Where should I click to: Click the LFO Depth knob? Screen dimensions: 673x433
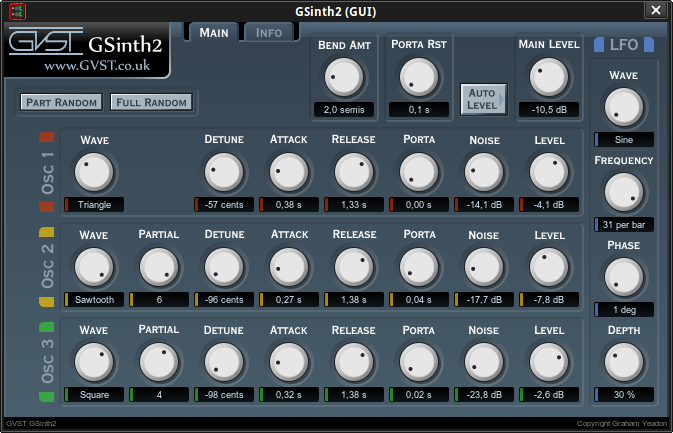pos(624,362)
